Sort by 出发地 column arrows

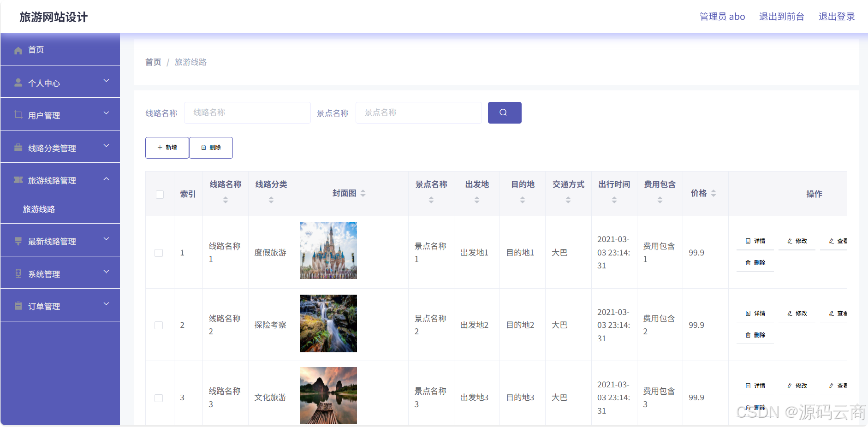click(477, 200)
